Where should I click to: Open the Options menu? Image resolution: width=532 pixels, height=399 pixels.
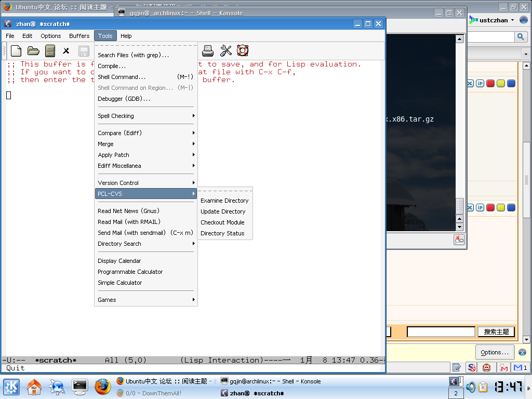coord(51,36)
